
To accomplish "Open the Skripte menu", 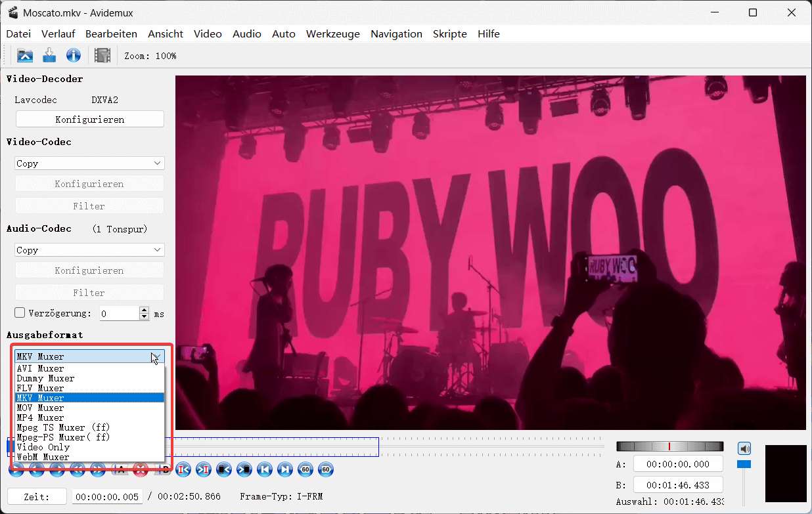I will (x=450, y=33).
